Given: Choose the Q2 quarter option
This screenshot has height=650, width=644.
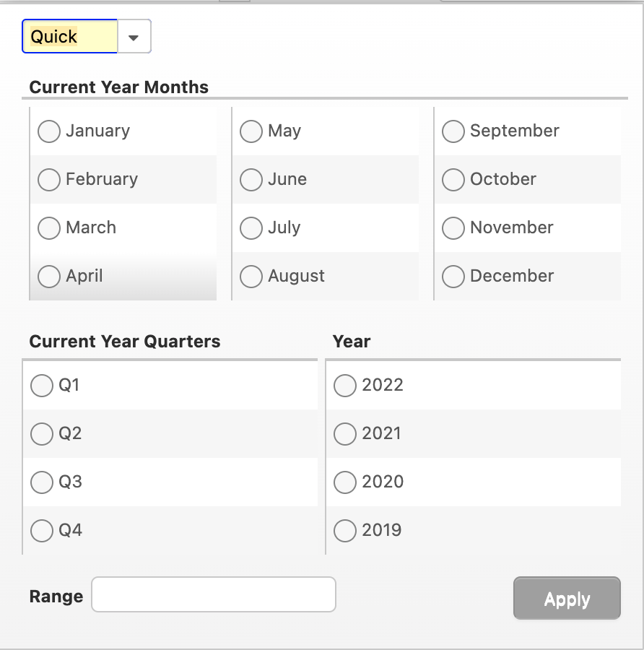Looking at the screenshot, I should coord(42,434).
